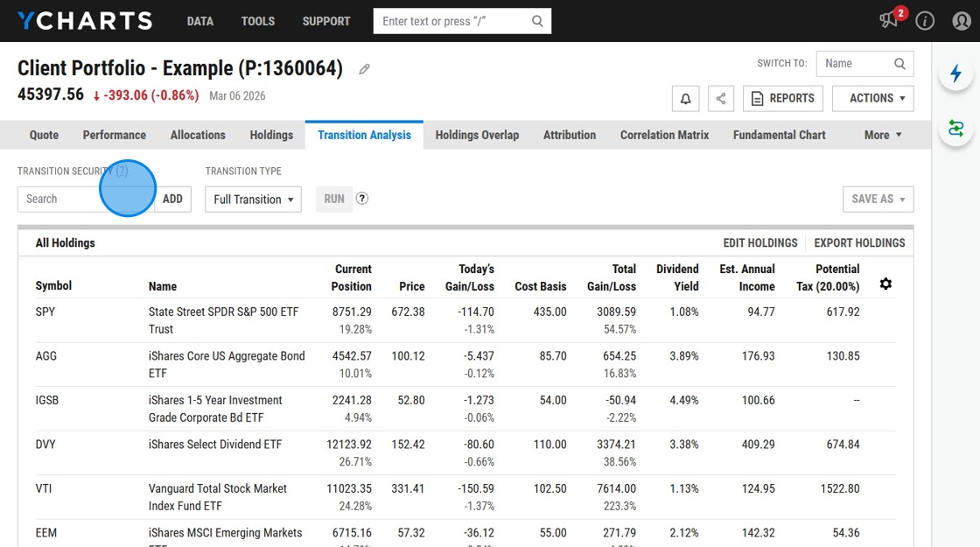Open the announcements megaphone icon
The width and height of the screenshot is (980, 547).
click(x=888, y=20)
